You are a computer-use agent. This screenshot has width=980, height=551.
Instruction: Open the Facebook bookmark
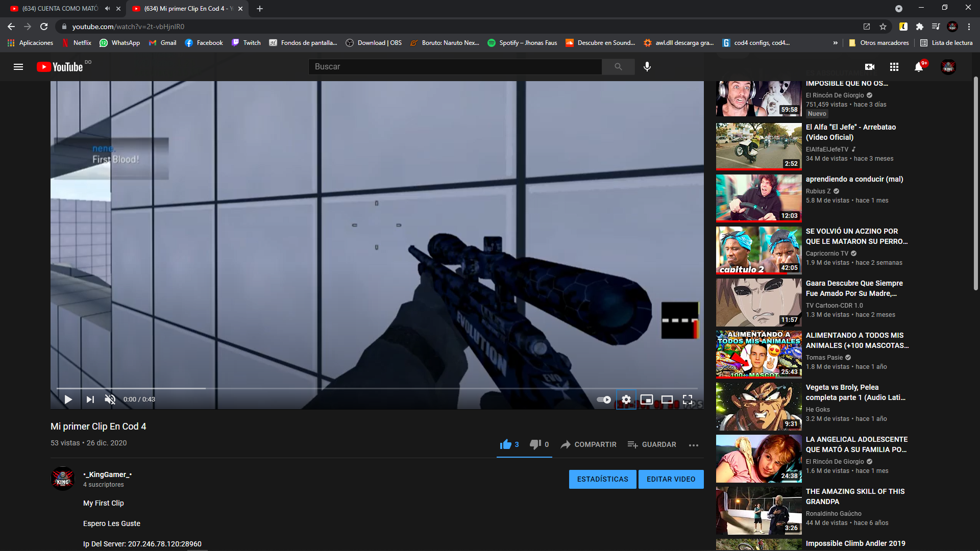click(204, 43)
